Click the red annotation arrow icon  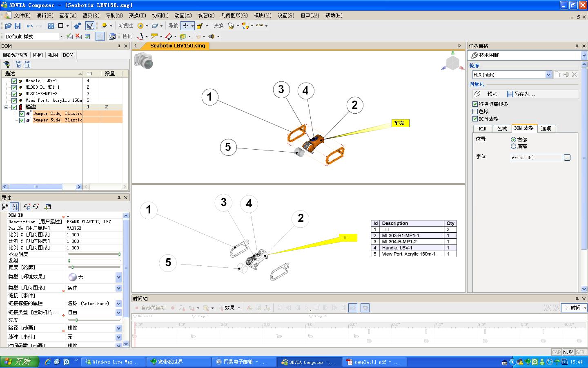click(x=140, y=36)
